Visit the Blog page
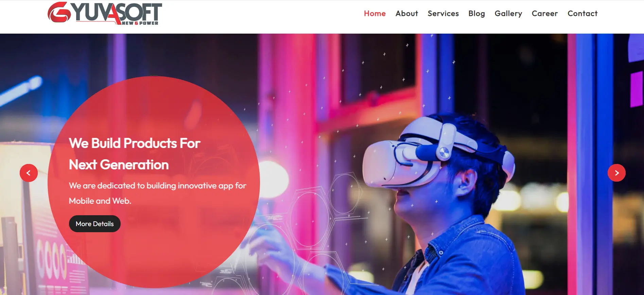The width and height of the screenshot is (644, 295). point(476,14)
